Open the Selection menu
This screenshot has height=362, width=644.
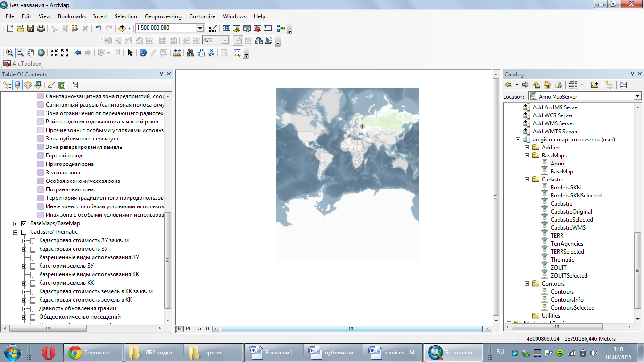pos(126,16)
